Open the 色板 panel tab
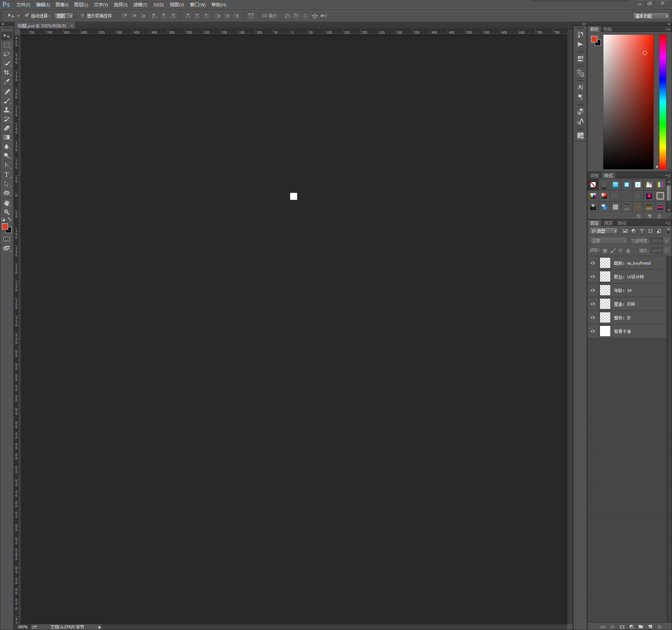Screen dimensions: 672x630 [608, 29]
